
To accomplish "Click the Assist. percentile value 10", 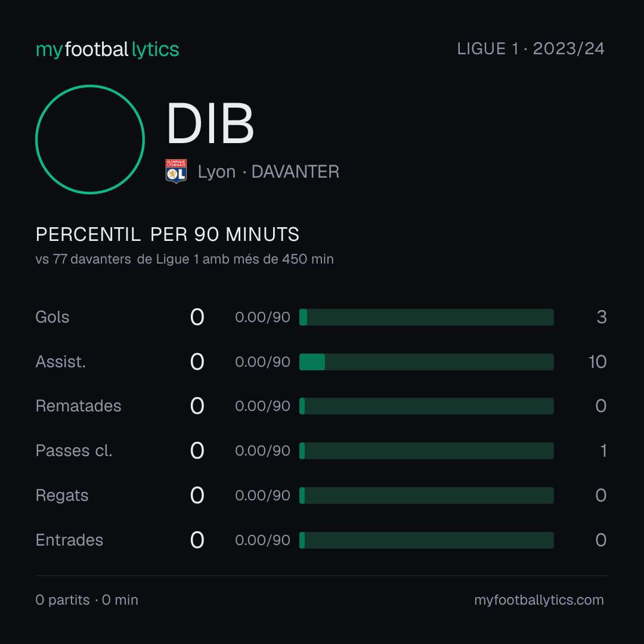I will click(597, 362).
